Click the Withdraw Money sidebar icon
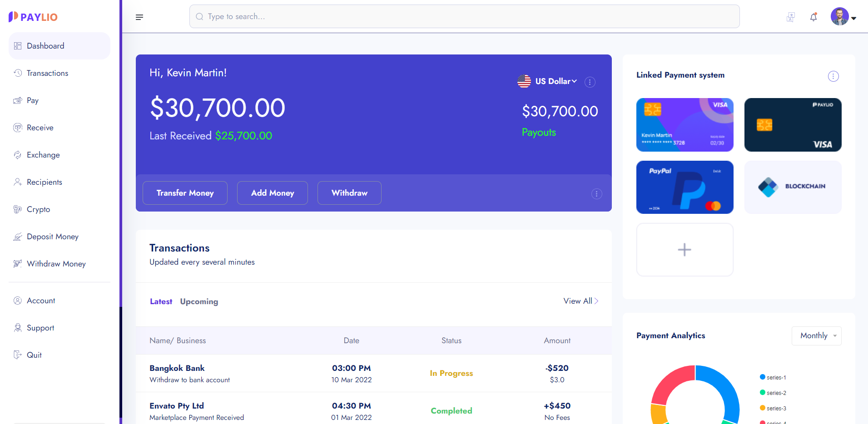 point(18,264)
